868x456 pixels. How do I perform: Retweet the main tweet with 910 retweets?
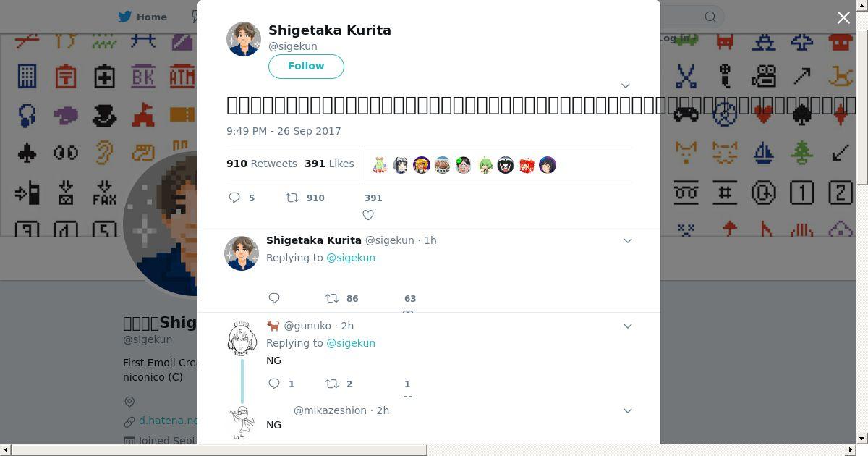click(x=292, y=198)
